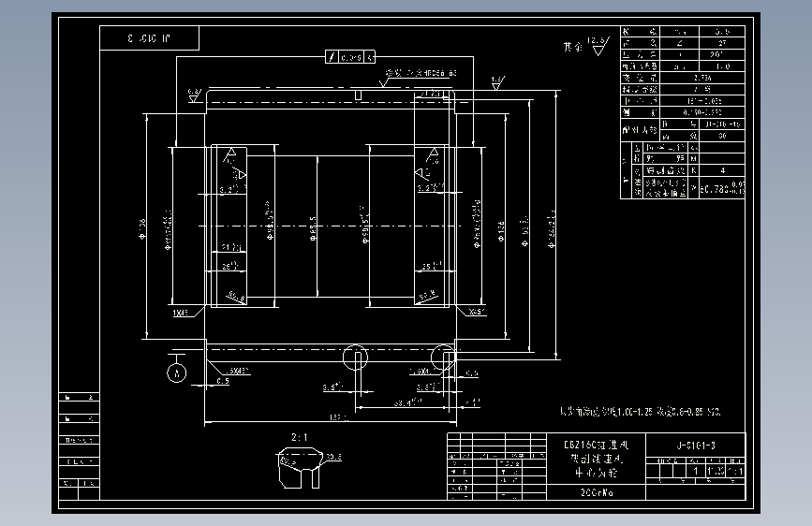The width and height of the screenshot is (812, 526).
Task: Click the X45° chamfer label at right
Action: click(477, 313)
